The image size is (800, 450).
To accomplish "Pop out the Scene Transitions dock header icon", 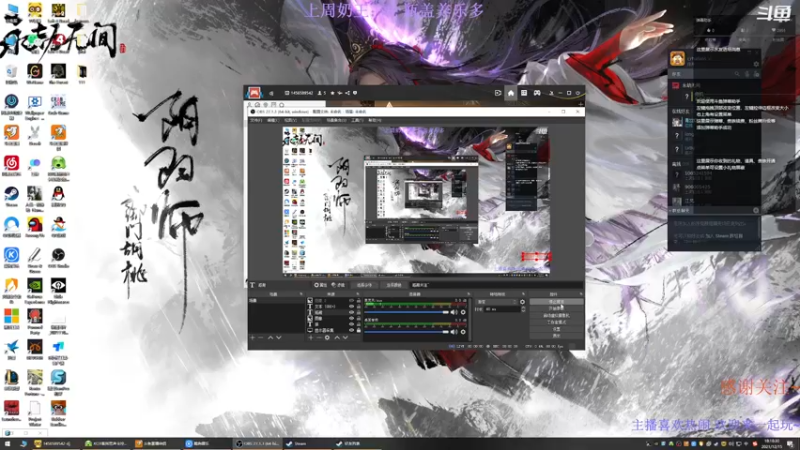I will [523, 294].
